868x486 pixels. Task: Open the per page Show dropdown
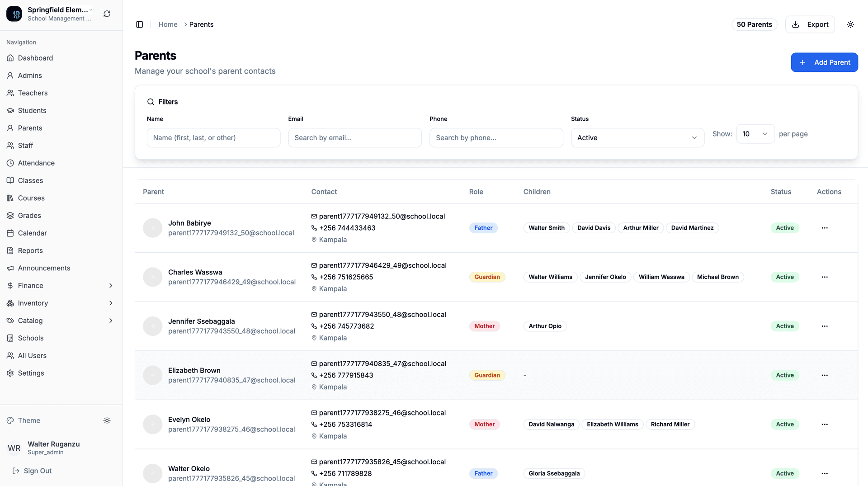point(755,134)
